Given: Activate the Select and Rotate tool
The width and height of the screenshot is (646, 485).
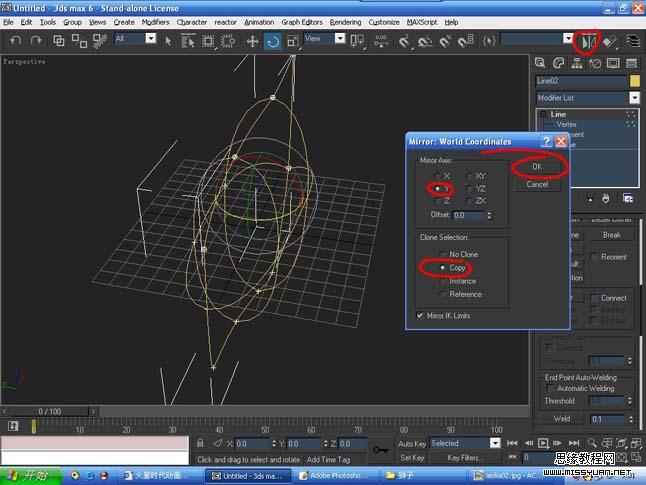Looking at the screenshot, I should click(273, 41).
